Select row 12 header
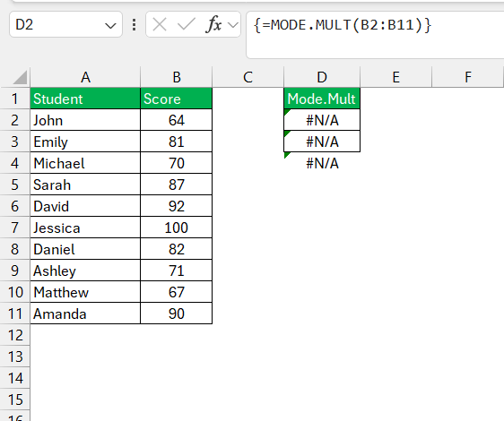Image resolution: width=504 pixels, height=421 pixels. pos(14,335)
